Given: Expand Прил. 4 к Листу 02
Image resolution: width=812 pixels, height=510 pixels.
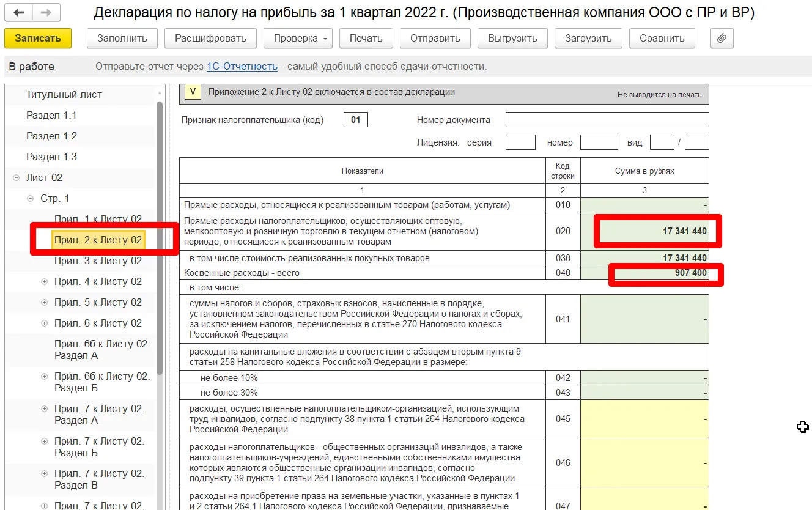Looking at the screenshot, I should click(x=44, y=282).
